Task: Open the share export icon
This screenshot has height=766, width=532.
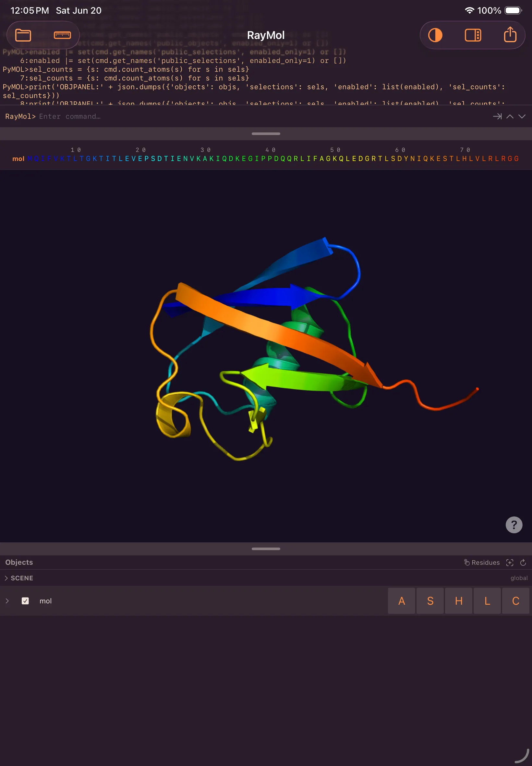Action: [x=510, y=35]
